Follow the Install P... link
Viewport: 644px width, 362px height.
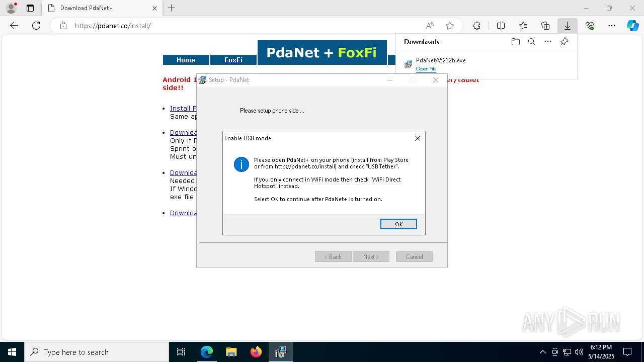[x=183, y=108]
